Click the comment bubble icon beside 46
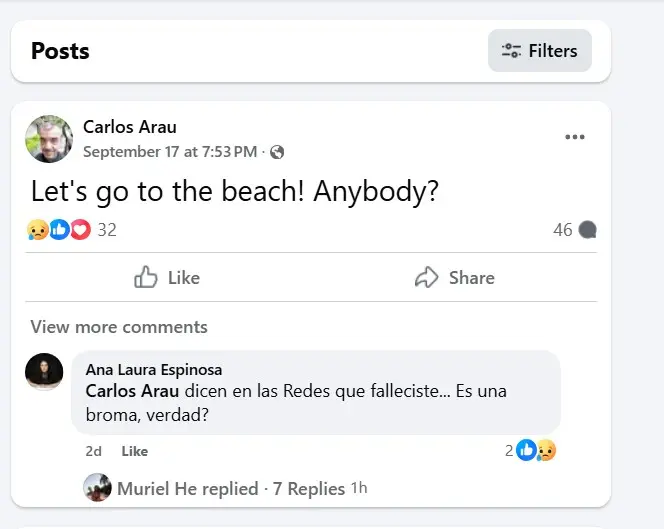The image size is (664, 529). (588, 230)
